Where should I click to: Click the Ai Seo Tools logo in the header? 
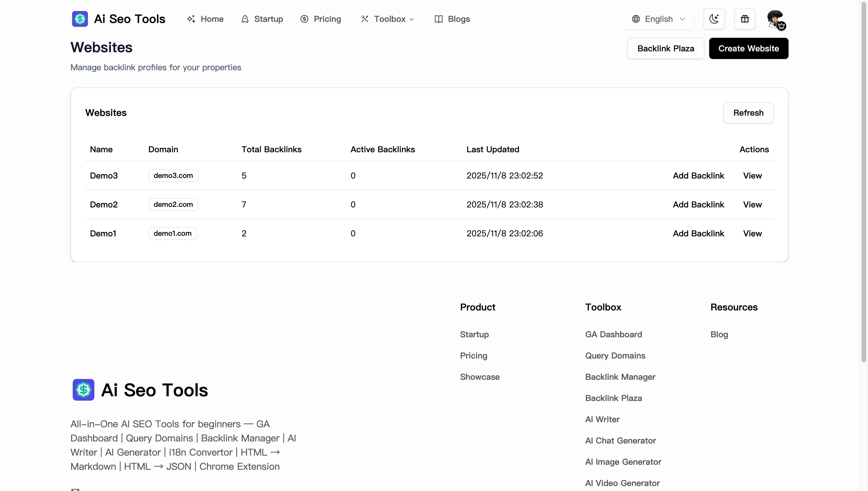coord(118,19)
